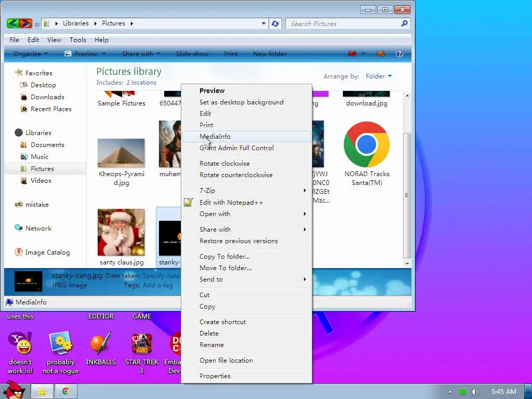The image size is (532, 399).
Task: Choose Grant Admin Full Control
Action: click(247, 148)
